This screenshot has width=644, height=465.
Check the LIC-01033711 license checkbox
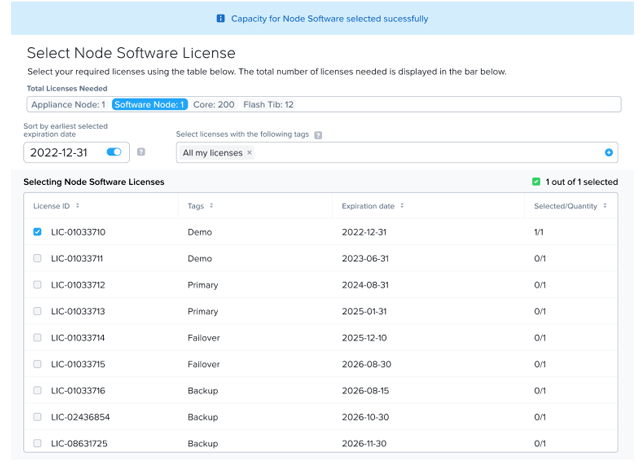(37, 258)
